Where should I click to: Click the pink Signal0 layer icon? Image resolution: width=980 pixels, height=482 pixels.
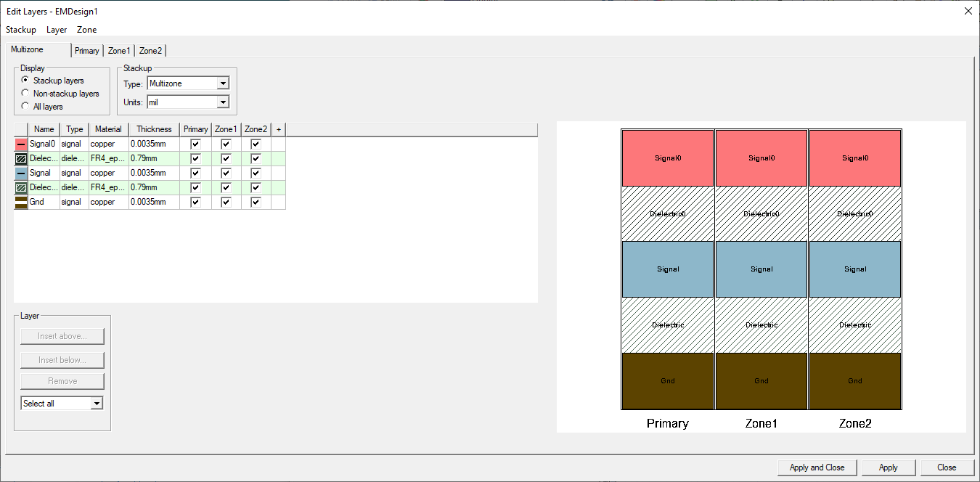pos(22,144)
